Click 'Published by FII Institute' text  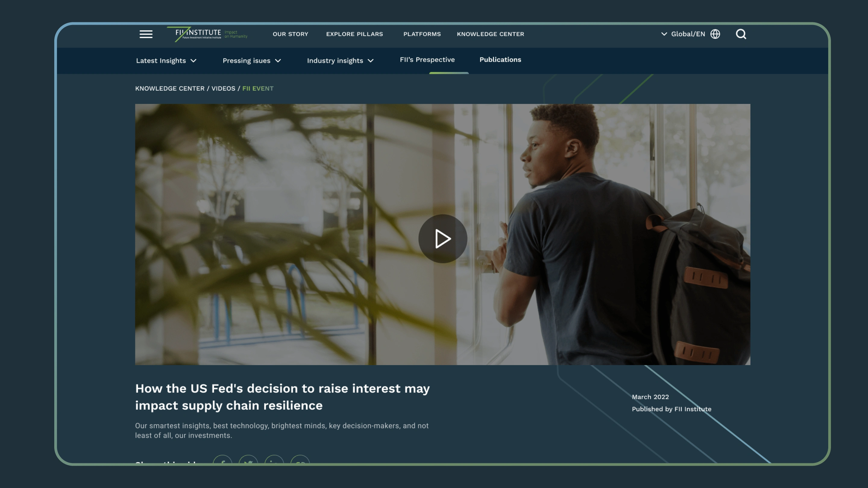coord(671,409)
